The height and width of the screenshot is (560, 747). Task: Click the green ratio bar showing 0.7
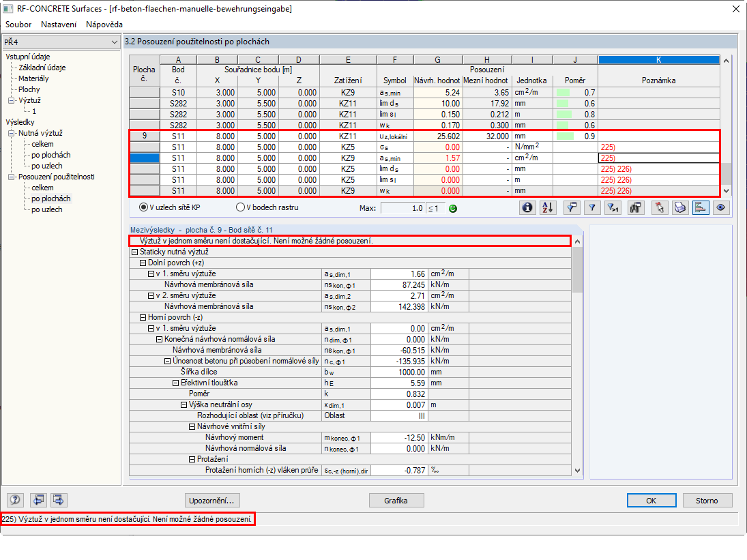(563, 92)
